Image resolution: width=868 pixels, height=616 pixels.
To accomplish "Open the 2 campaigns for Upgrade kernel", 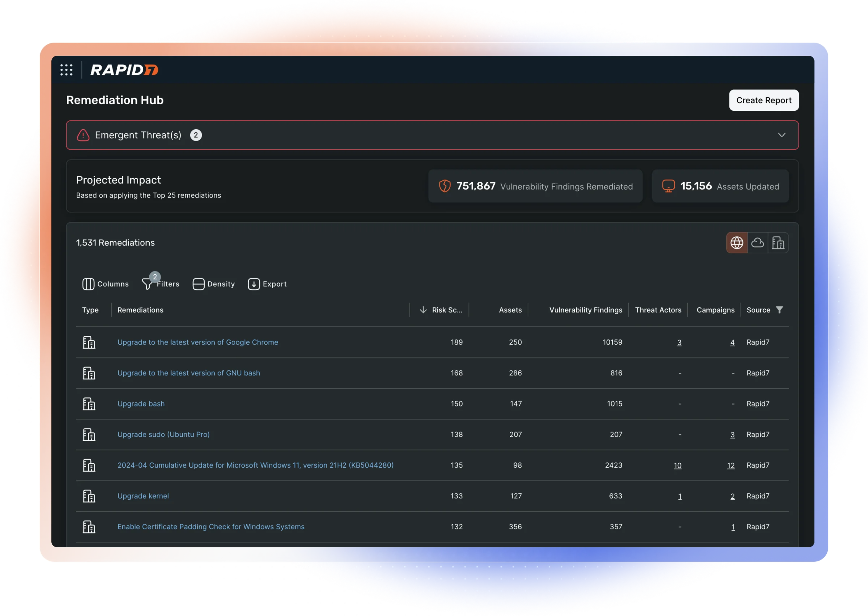I will pos(732,496).
